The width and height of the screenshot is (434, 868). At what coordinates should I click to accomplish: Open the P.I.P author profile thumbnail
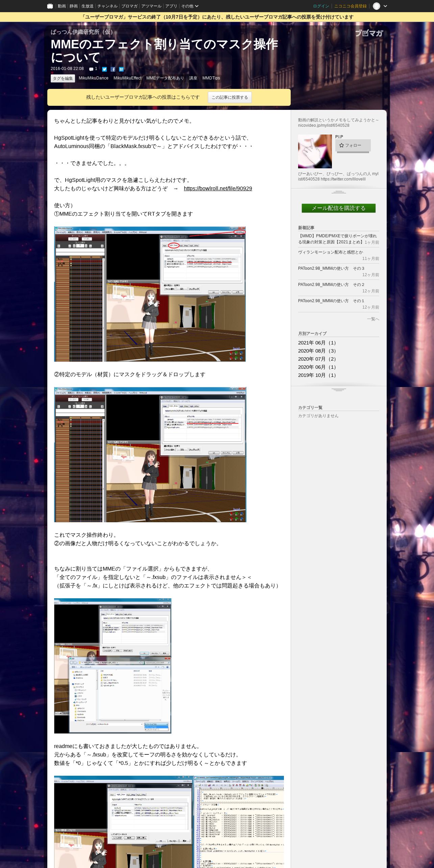[x=315, y=151]
